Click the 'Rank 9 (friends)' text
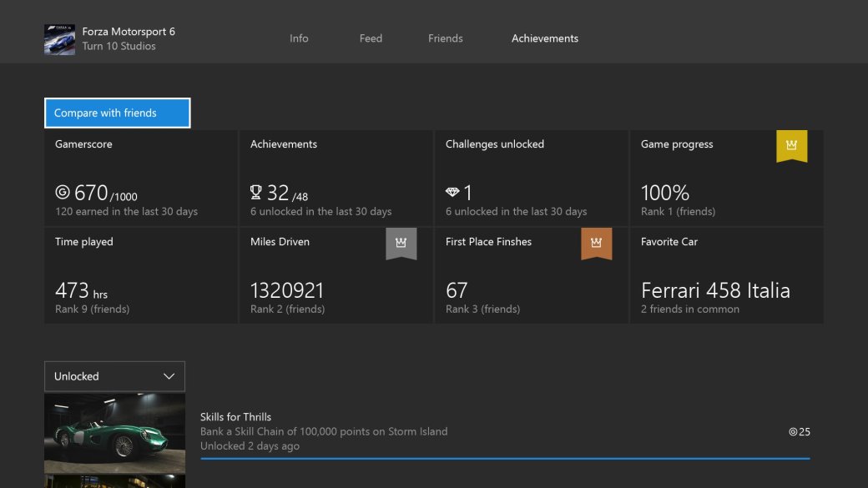868x488 pixels. click(x=93, y=309)
